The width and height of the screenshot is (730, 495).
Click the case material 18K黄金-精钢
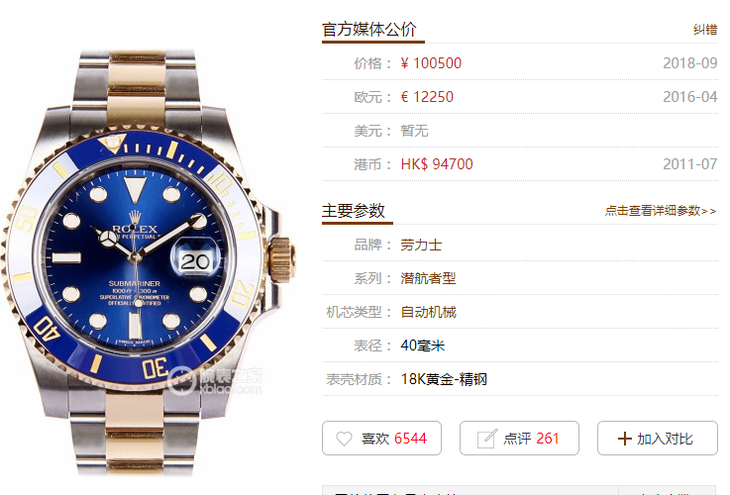coord(444,379)
